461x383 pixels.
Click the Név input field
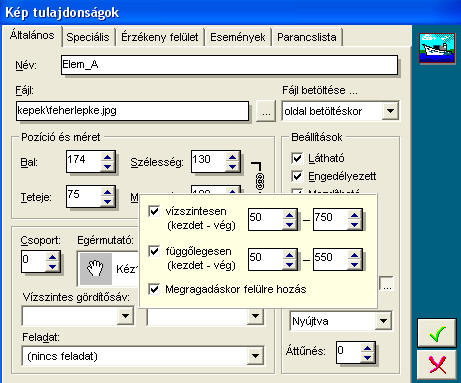click(229, 65)
